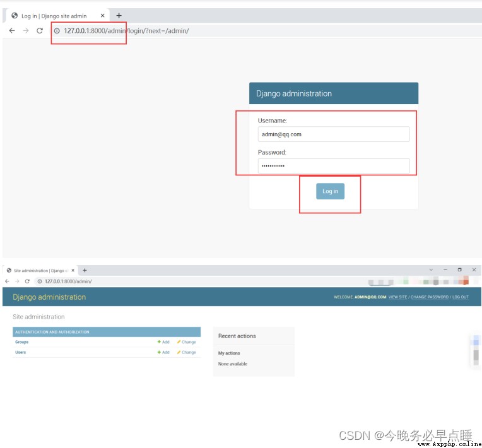Click Add in the Users row
Viewport: 482px width, 448px height.
point(163,352)
